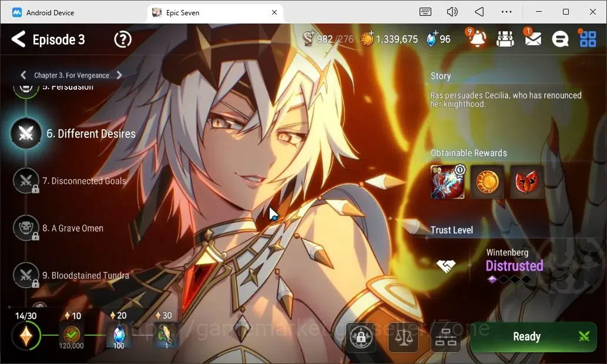The image size is (607, 364).
Task: Go to previous chapter arrow
Action: (x=24, y=75)
